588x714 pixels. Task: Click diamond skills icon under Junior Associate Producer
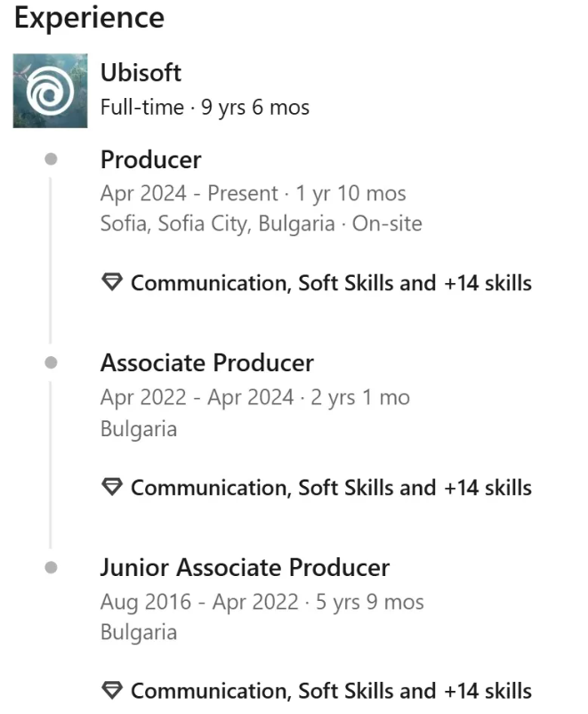pyautogui.click(x=111, y=691)
